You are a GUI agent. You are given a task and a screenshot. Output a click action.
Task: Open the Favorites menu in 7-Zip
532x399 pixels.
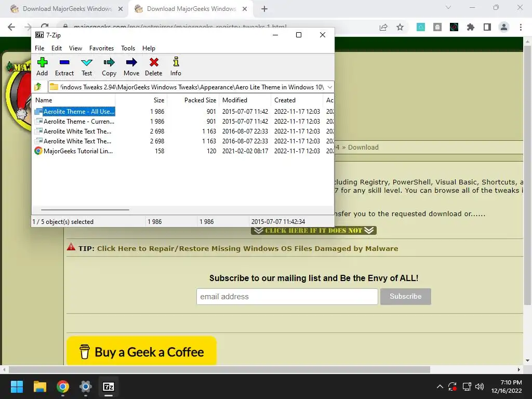[101, 48]
